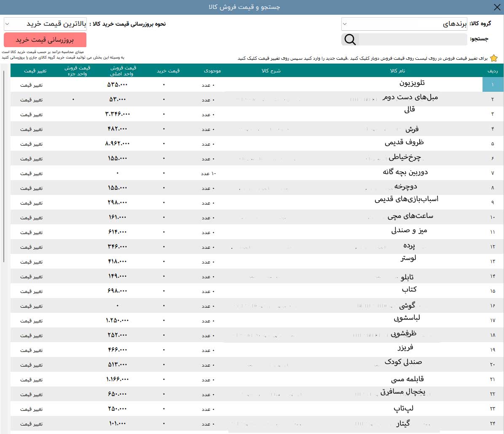Click stock value ‎-۱ عدد of دوربین

point(209,174)
